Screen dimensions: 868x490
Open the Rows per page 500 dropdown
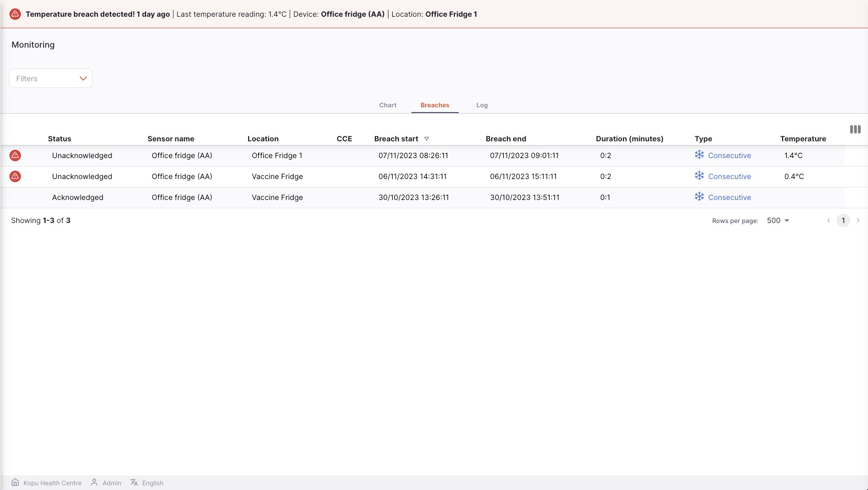[x=778, y=220]
